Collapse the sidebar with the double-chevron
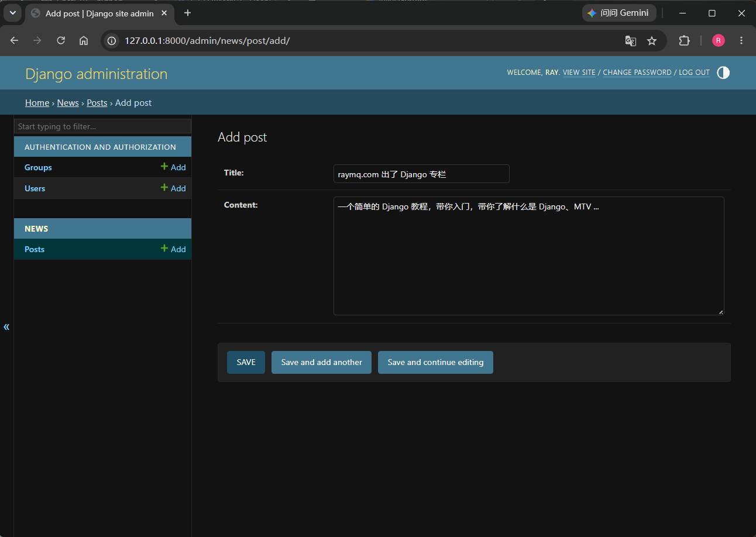This screenshot has height=537, width=756. click(x=6, y=326)
